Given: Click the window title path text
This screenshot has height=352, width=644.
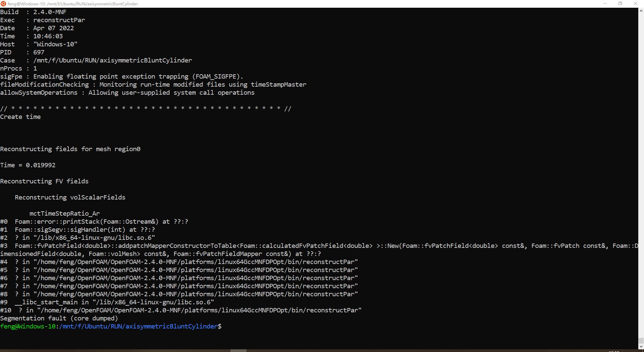Looking at the screenshot, I should pos(73,4).
